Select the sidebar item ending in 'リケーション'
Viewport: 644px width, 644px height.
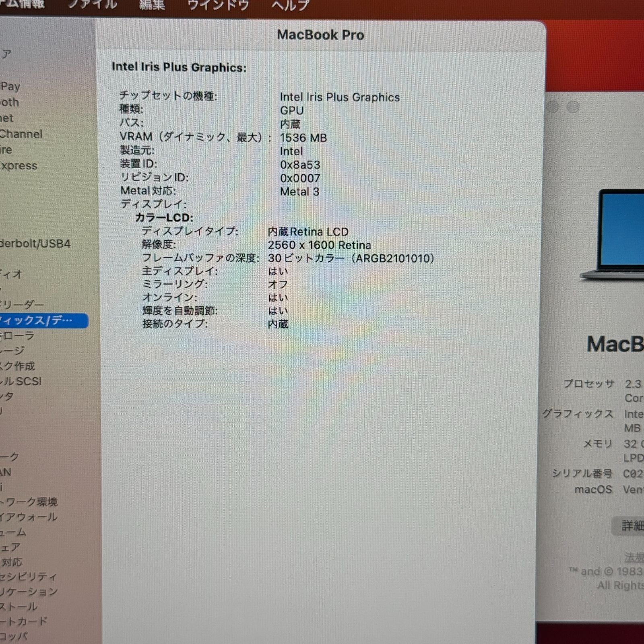click(29, 592)
